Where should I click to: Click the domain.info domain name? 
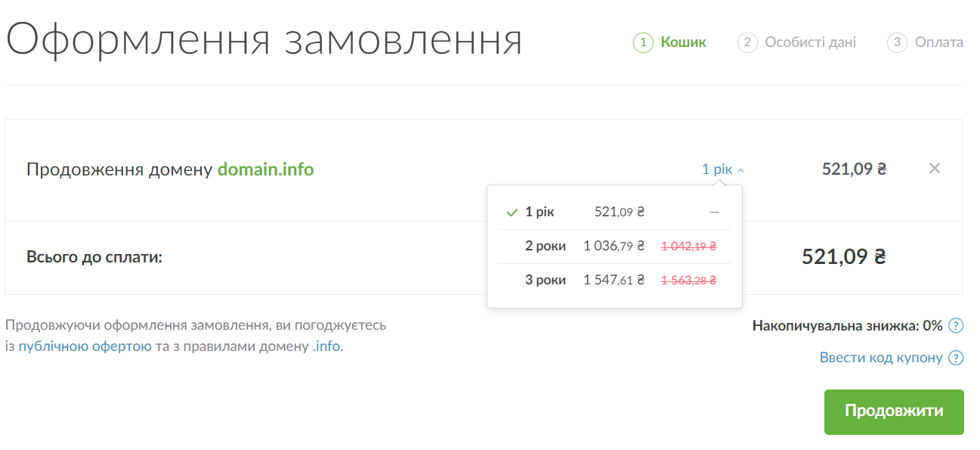click(x=265, y=169)
